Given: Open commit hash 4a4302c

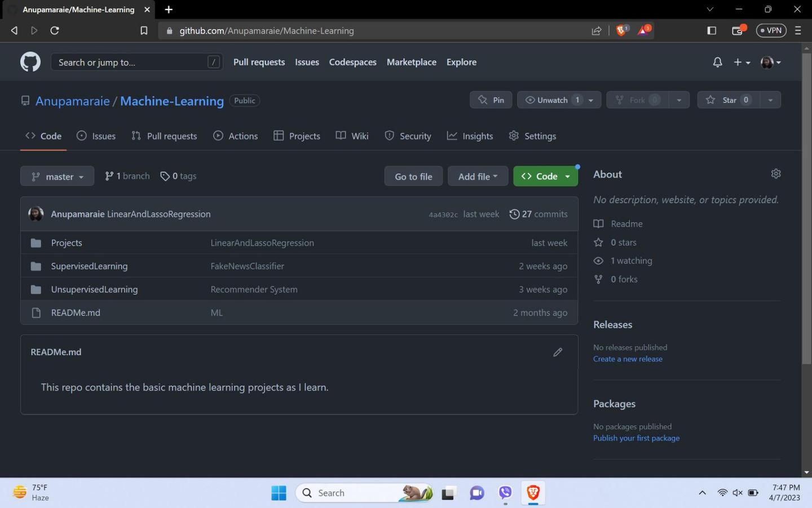Looking at the screenshot, I should [x=443, y=214].
